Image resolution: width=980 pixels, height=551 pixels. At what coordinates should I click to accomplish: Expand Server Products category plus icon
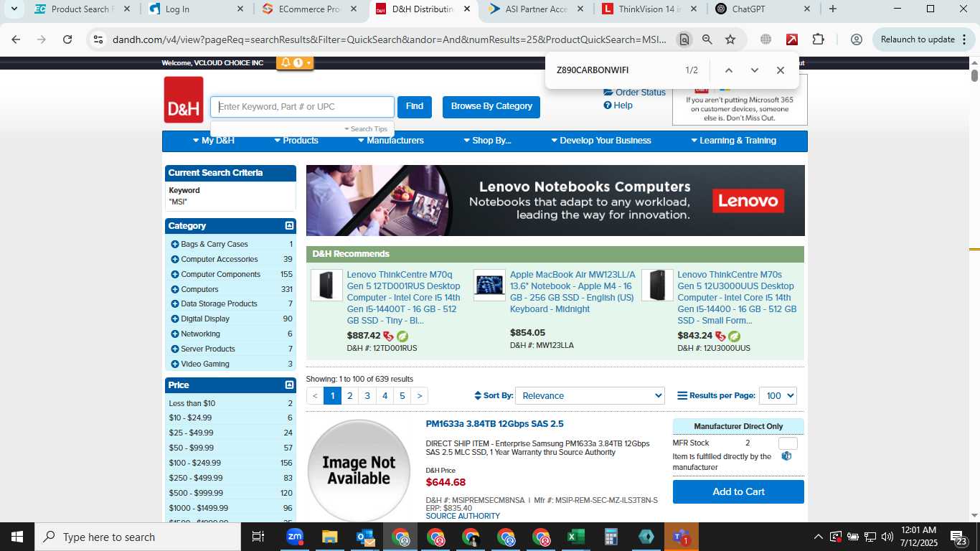(175, 349)
